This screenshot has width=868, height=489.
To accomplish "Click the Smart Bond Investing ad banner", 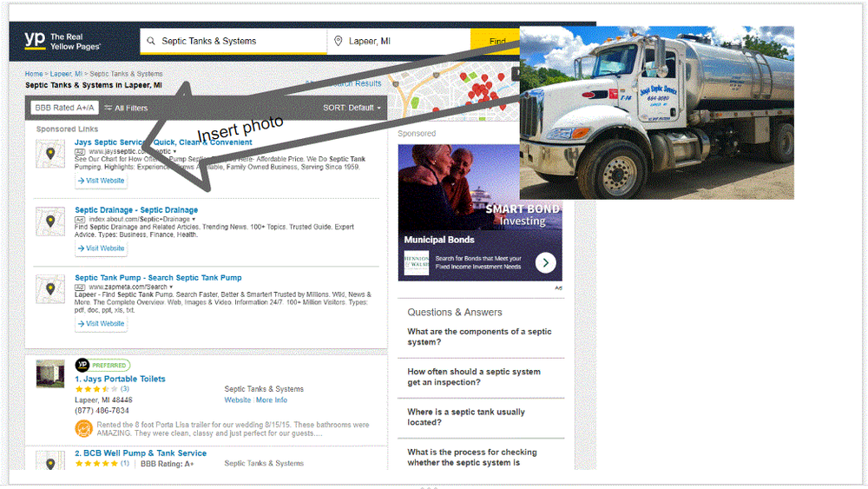I will [480, 213].
